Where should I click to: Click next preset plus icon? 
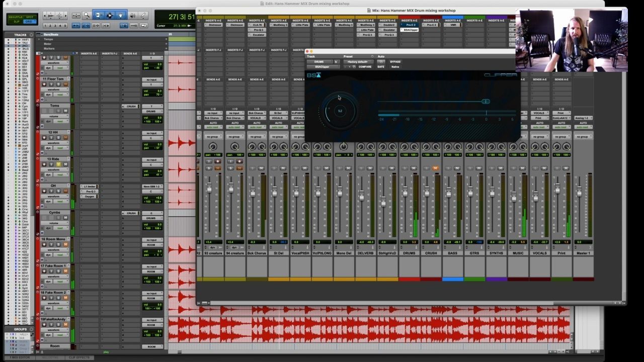349,66
